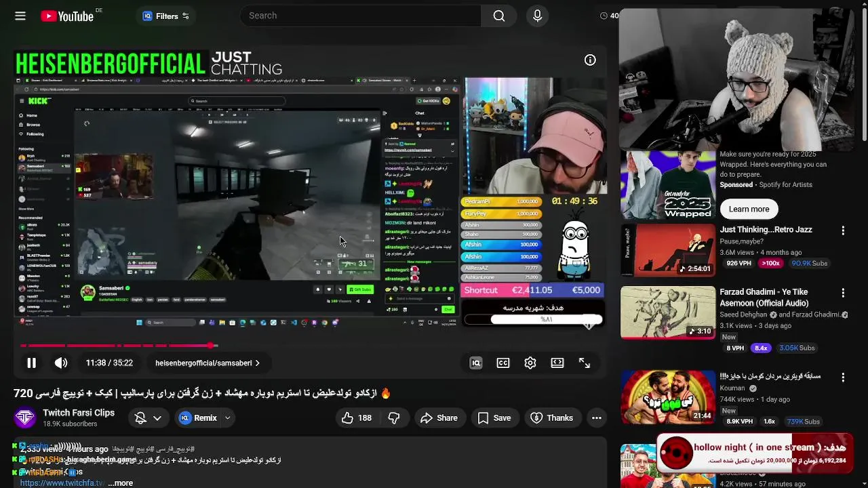868x488 pixels.
Task: Click Sponsored Spotify for Artists label
Action: (766, 184)
